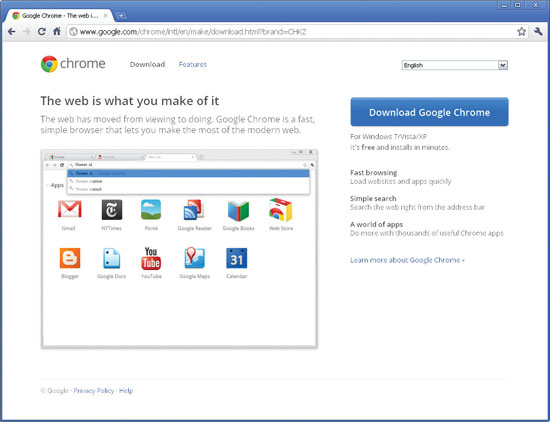The height and width of the screenshot is (422, 550).
Task: Open the home page via house icon
Action: tap(57, 31)
